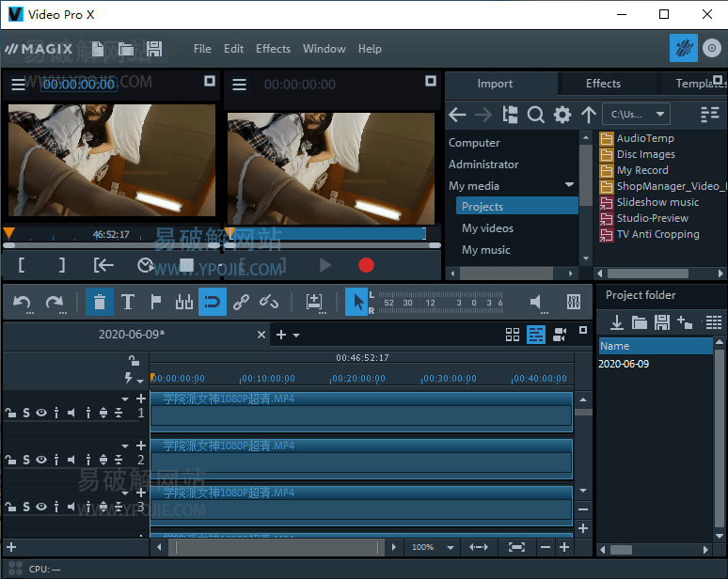Open the Effects menu

click(273, 49)
